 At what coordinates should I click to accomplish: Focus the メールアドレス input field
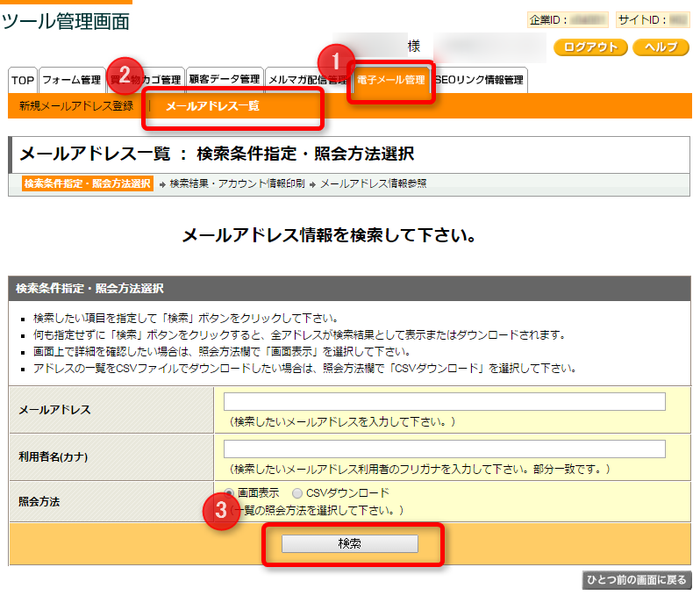(x=444, y=402)
